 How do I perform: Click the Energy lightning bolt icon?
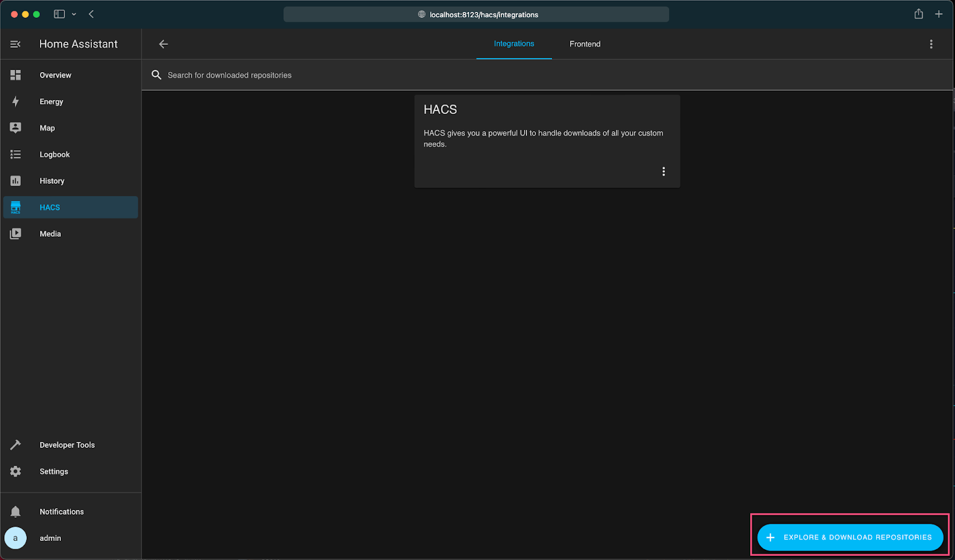[x=16, y=101]
